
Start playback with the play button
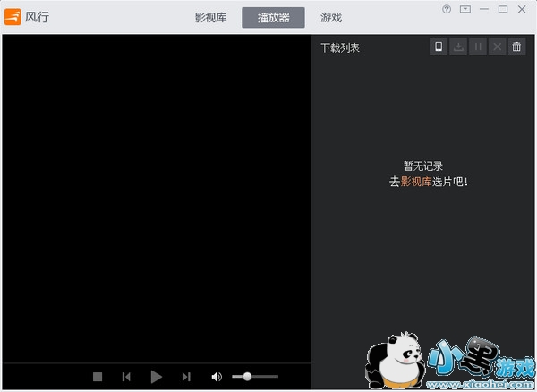156,377
